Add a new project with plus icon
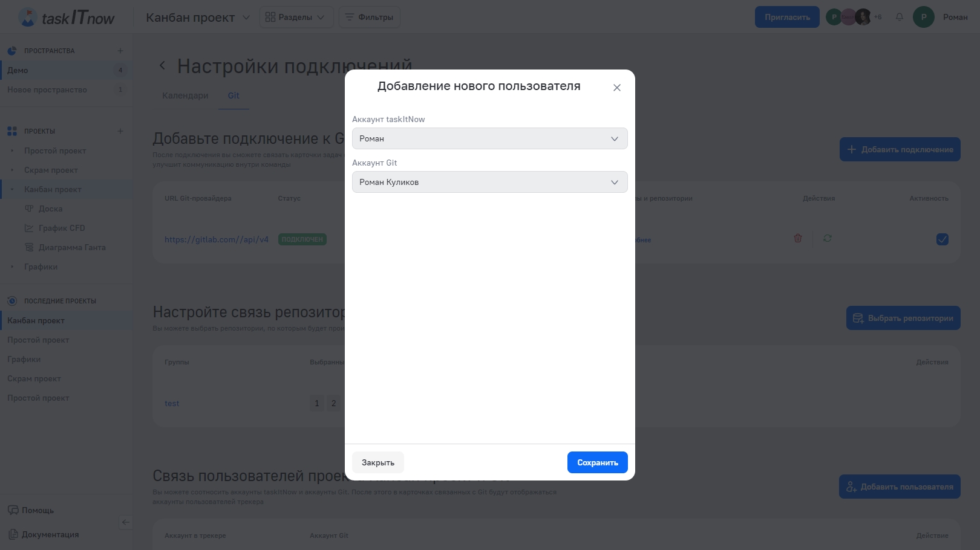The image size is (980, 550). [x=120, y=131]
